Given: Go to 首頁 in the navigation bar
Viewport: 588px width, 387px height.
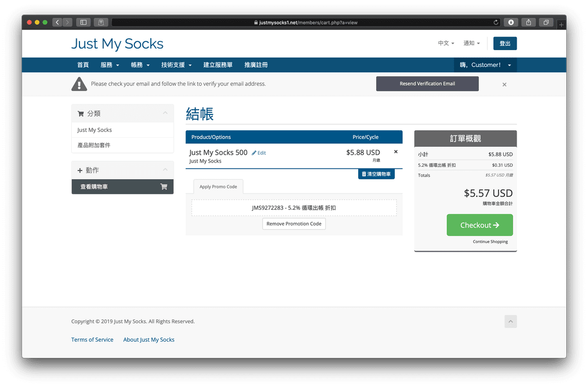Looking at the screenshot, I should 83,65.
